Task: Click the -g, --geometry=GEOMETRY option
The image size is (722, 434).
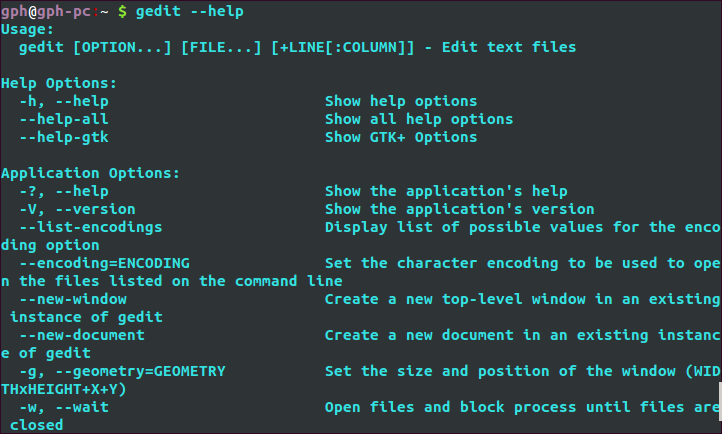Action: click(122, 371)
